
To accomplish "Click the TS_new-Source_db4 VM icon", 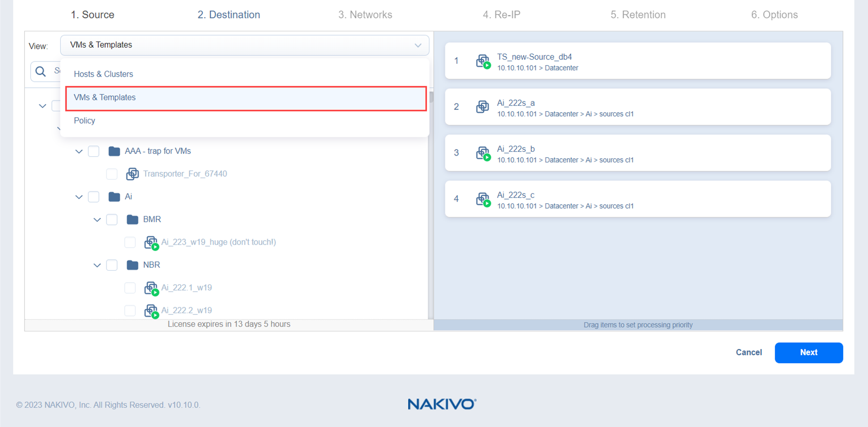I will point(483,61).
